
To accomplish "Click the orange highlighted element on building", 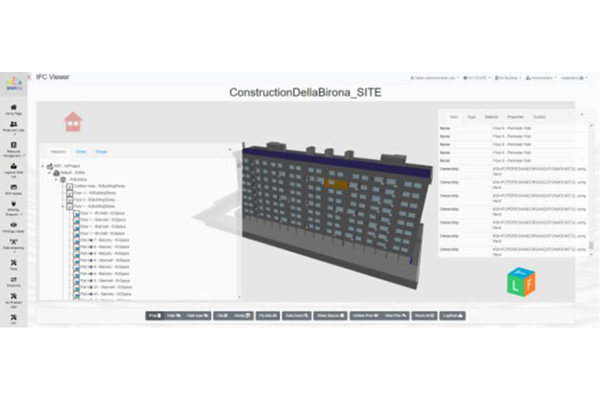I will coord(336,184).
